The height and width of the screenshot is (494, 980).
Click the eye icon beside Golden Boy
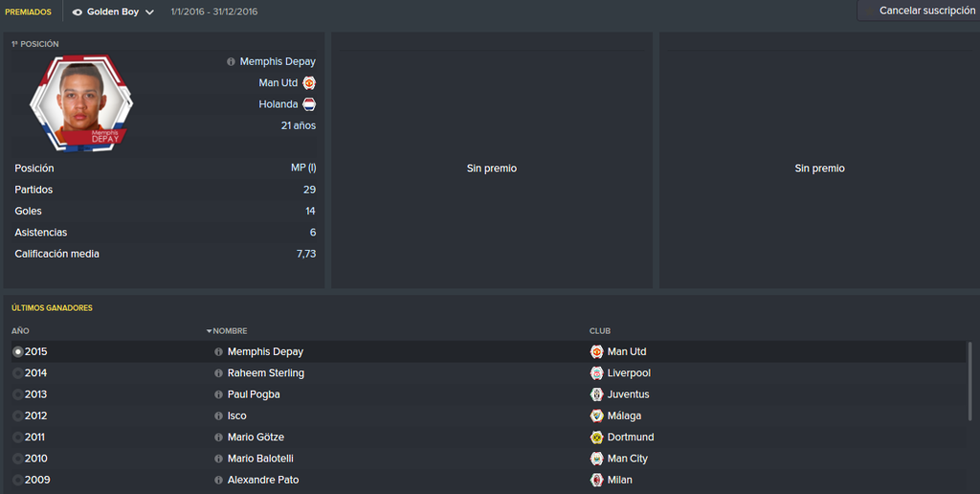pyautogui.click(x=78, y=11)
